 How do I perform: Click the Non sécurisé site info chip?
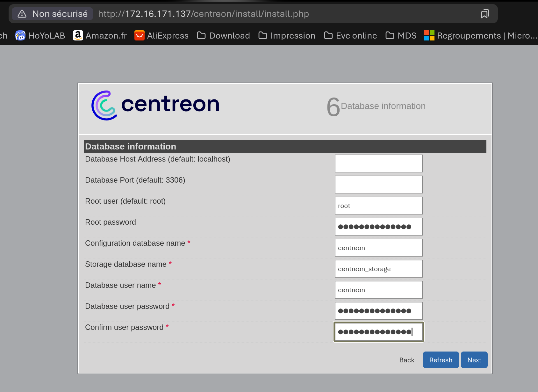[53, 14]
